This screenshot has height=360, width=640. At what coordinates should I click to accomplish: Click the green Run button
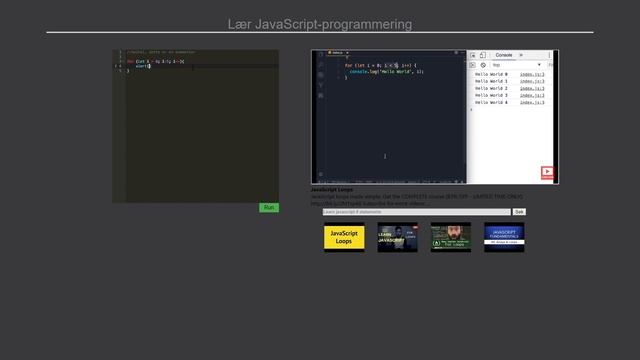click(269, 207)
